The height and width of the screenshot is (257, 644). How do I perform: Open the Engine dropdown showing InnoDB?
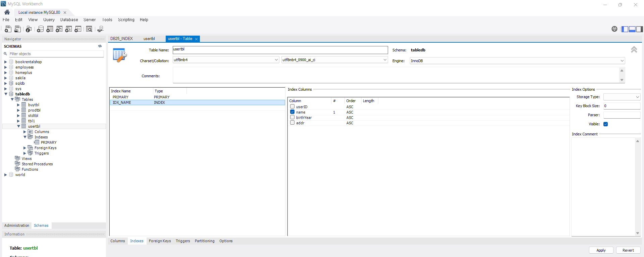click(x=517, y=61)
